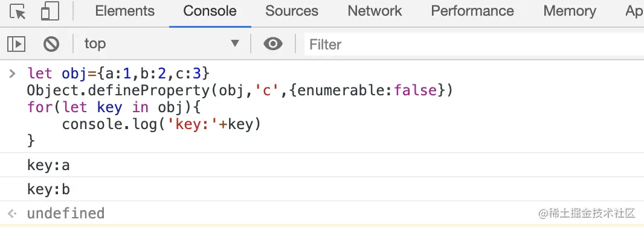Toggle the device toolbar icon
Screen dimensions: 644x228
coord(50,11)
